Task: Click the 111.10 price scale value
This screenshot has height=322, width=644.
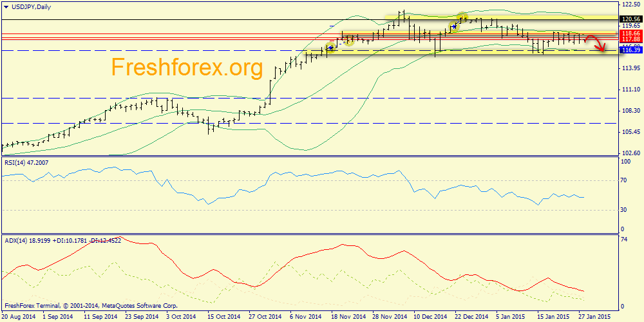Action: pyautogui.click(x=632, y=89)
